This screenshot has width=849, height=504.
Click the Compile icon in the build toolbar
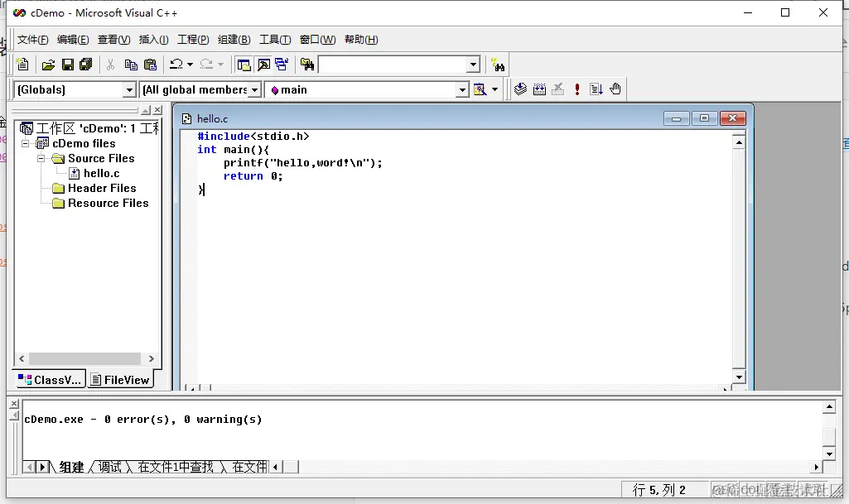click(520, 89)
